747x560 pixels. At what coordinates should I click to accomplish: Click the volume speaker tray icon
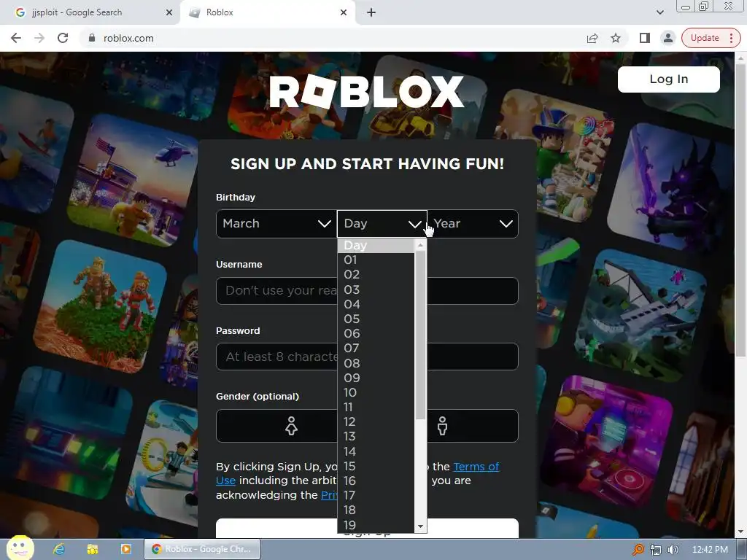point(673,550)
